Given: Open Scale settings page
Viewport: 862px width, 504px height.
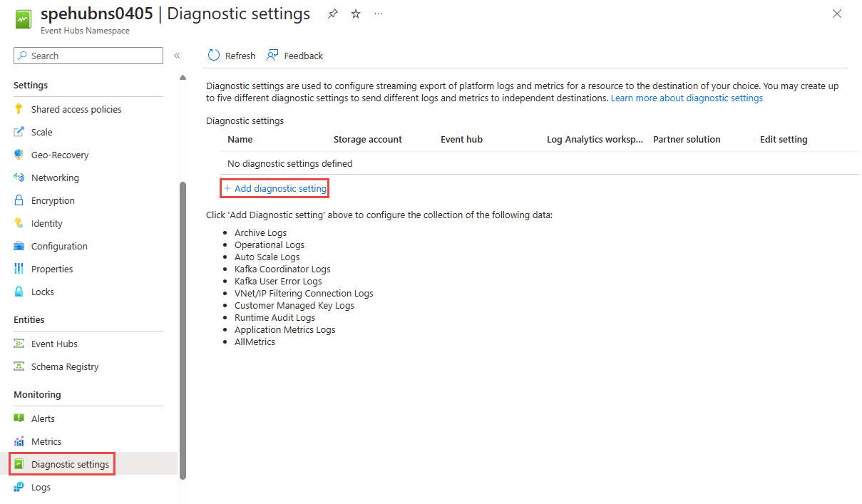Looking at the screenshot, I should 41,132.
